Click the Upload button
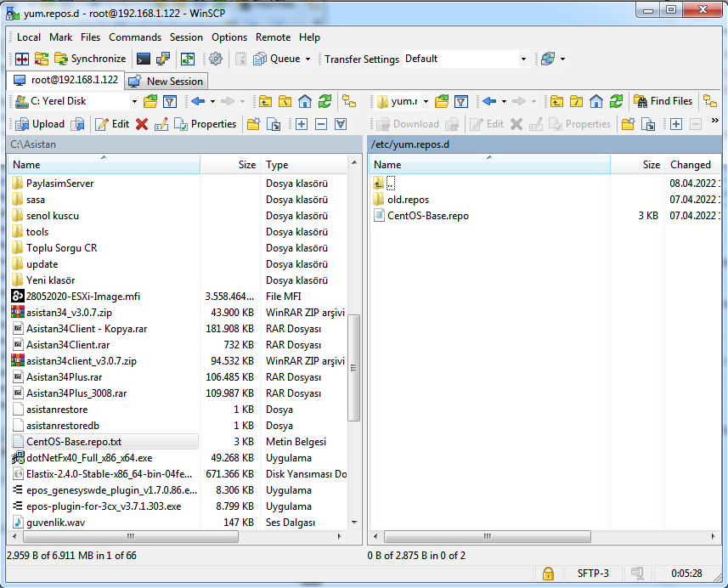Viewport: 728px width, 588px height. tap(40, 124)
